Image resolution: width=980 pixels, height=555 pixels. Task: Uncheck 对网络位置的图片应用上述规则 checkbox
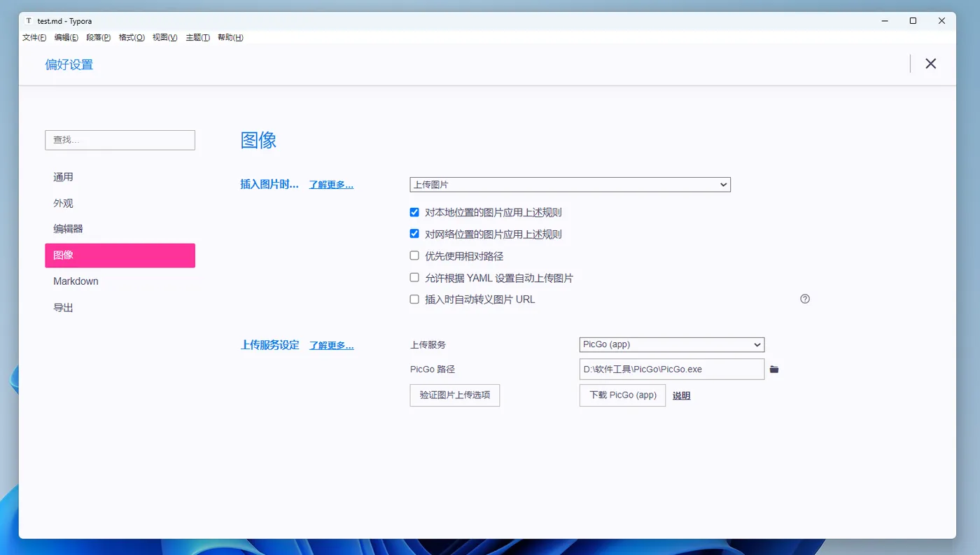tap(414, 234)
